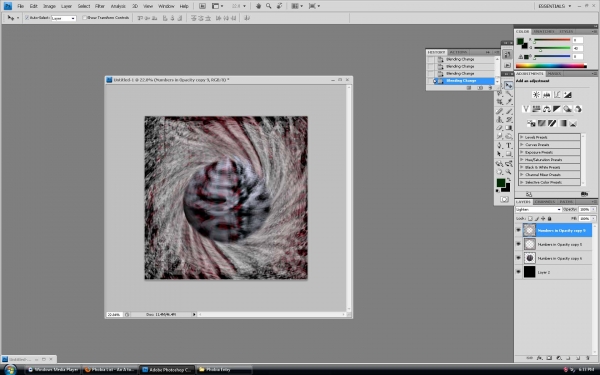Screen dimensions: 600x375
Task: Click the foreground color in the toolbox
Action: [501, 183]
